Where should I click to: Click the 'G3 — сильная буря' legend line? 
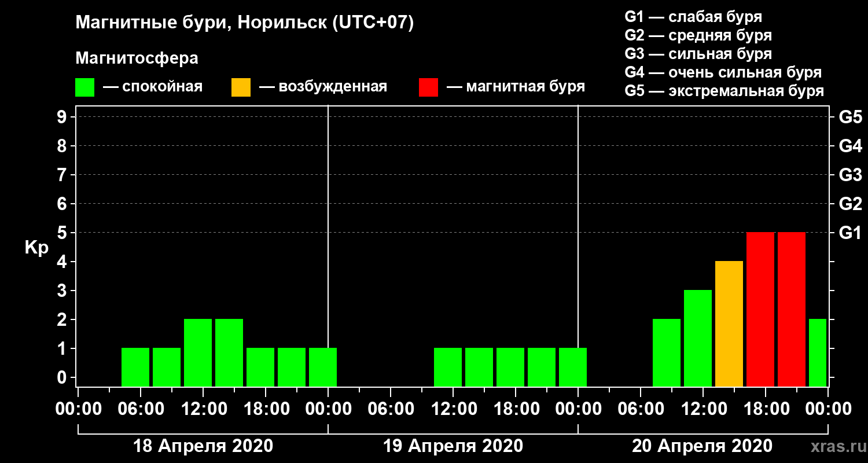pyautogui.click(x=698, y=54)
